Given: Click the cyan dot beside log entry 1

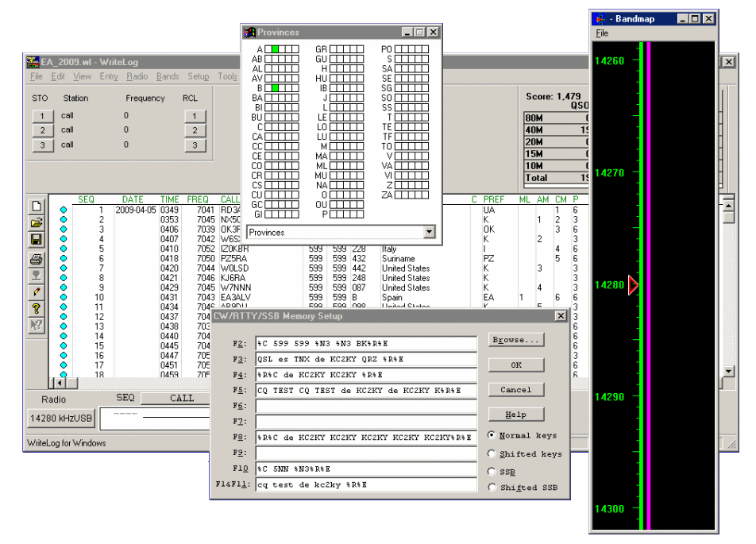Looking at the screenshot, I should tap(64, 210).
